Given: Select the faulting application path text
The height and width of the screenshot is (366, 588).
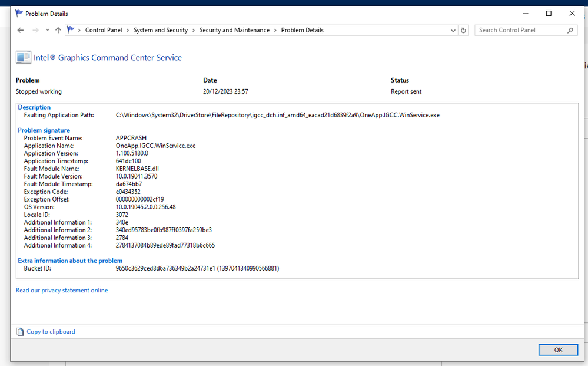Looking at the screenshot, I should [x=277, y=115].
